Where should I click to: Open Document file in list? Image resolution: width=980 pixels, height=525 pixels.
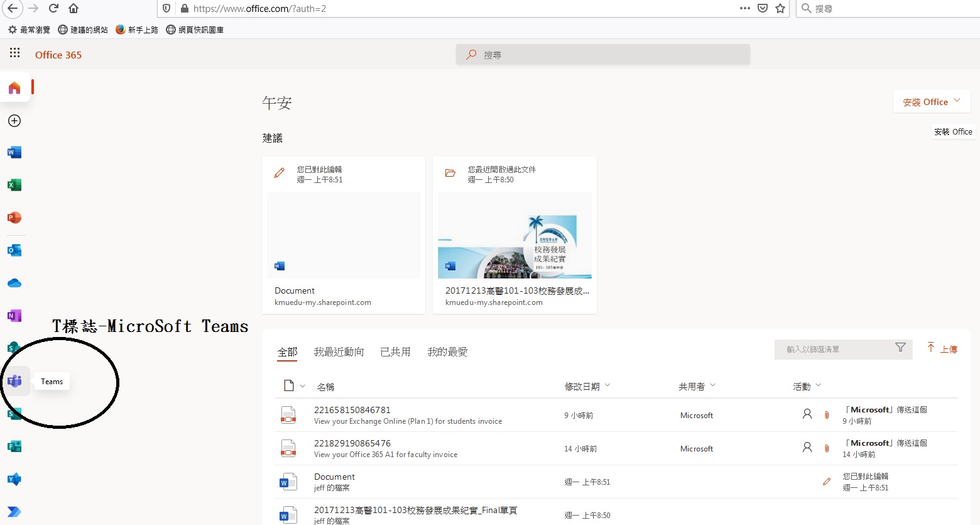[x=334, y=477]
